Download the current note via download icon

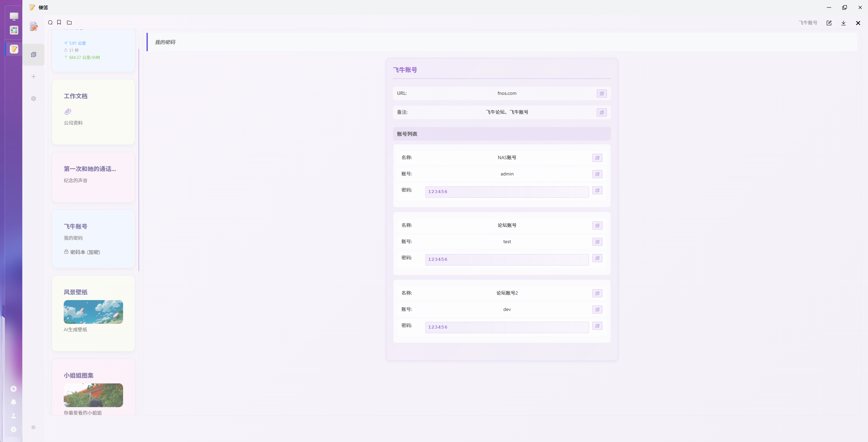tap(843, 23)
